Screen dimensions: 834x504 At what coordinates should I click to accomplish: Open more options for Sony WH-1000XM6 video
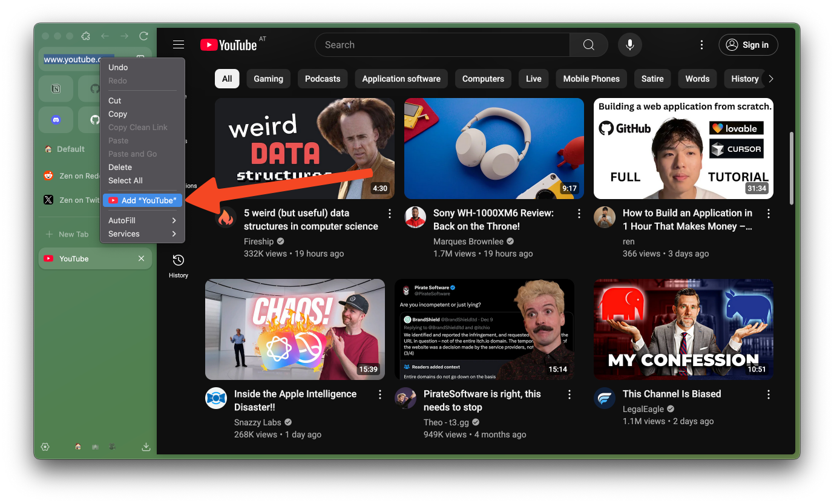coord(579,214)
